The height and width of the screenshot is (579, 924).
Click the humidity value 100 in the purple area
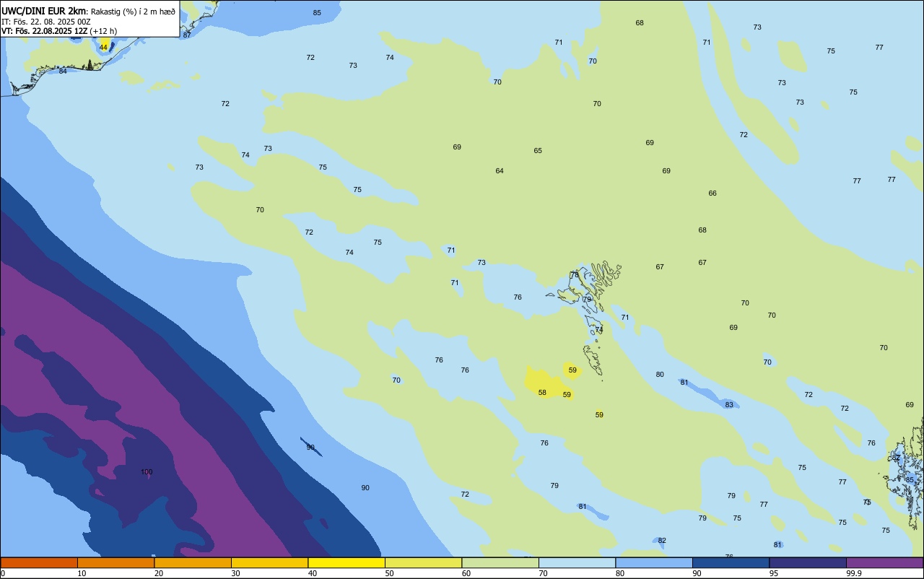coord(147,472)
